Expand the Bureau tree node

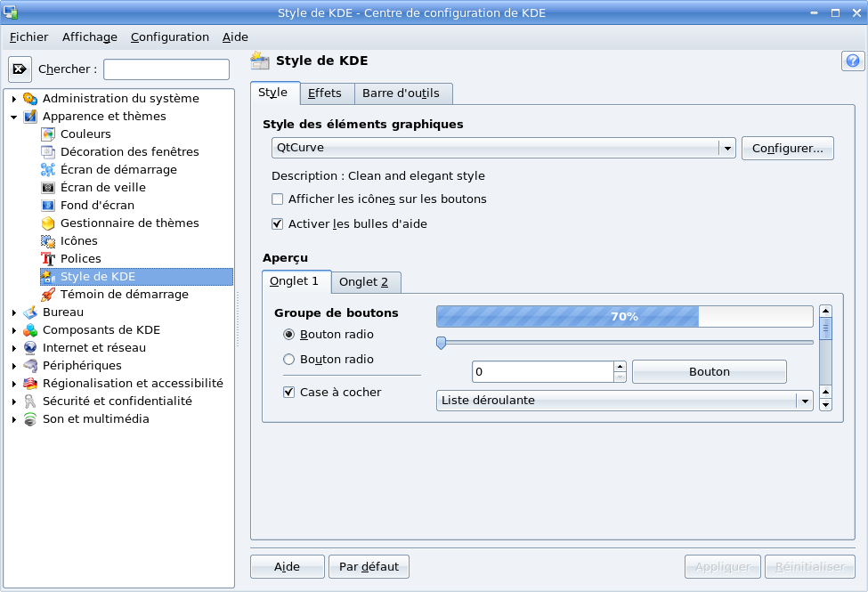click(14, 312)
